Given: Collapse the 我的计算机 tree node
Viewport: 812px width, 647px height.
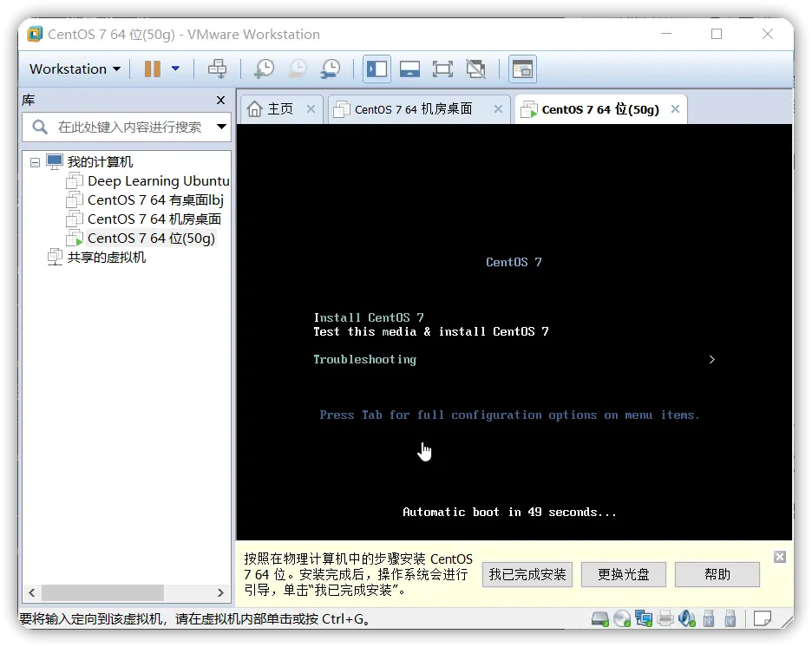Looking at the screenshot, I should click(35, 162).
